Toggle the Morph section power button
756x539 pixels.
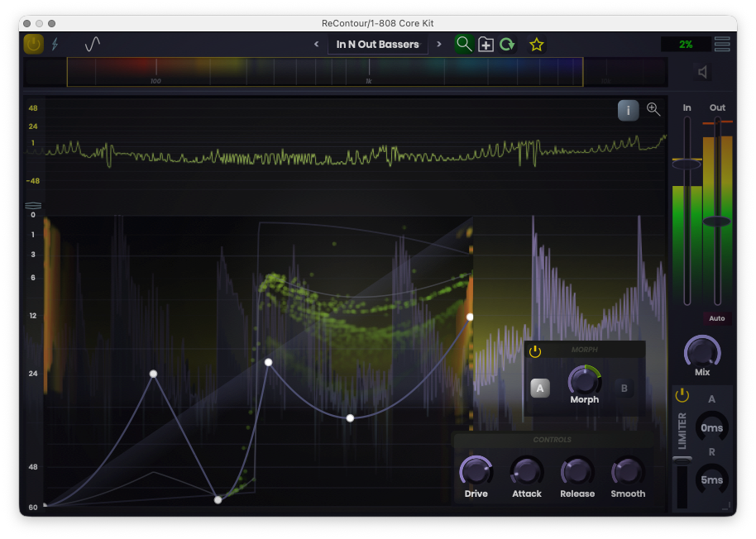(x=535, y=352)
